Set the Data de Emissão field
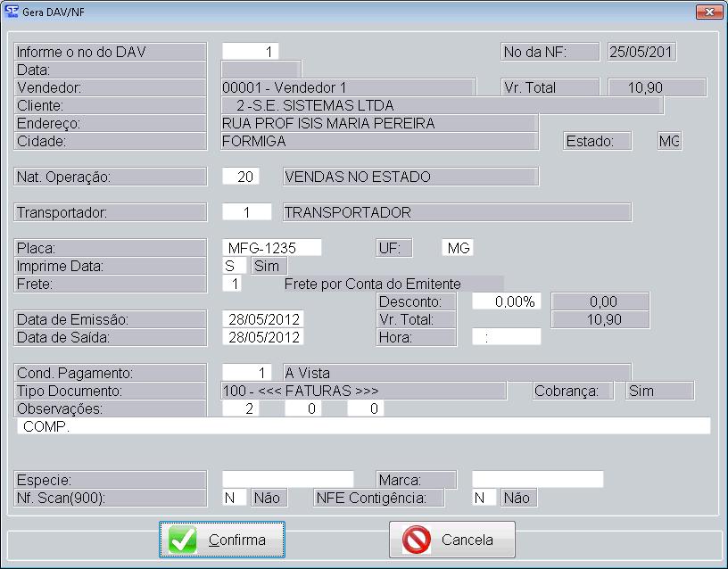 (262, 319)
